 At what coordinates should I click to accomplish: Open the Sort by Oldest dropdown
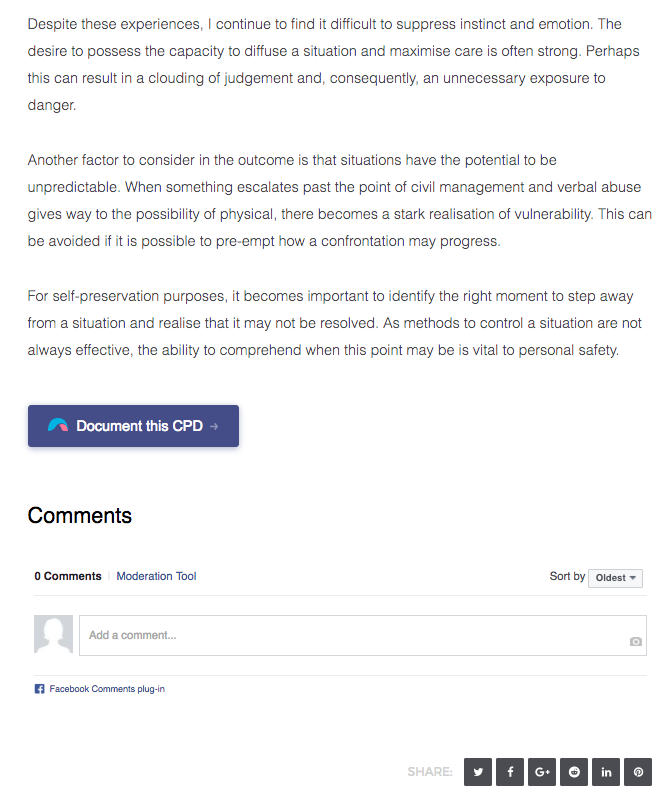(x=615, y=578)
